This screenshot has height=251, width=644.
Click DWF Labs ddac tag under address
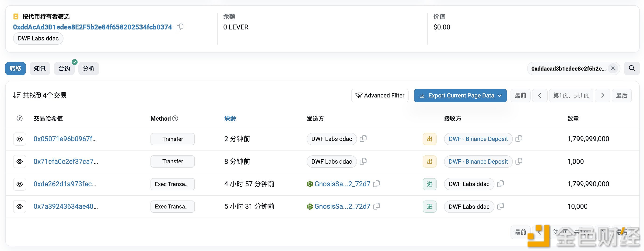(x=38, y=38)
